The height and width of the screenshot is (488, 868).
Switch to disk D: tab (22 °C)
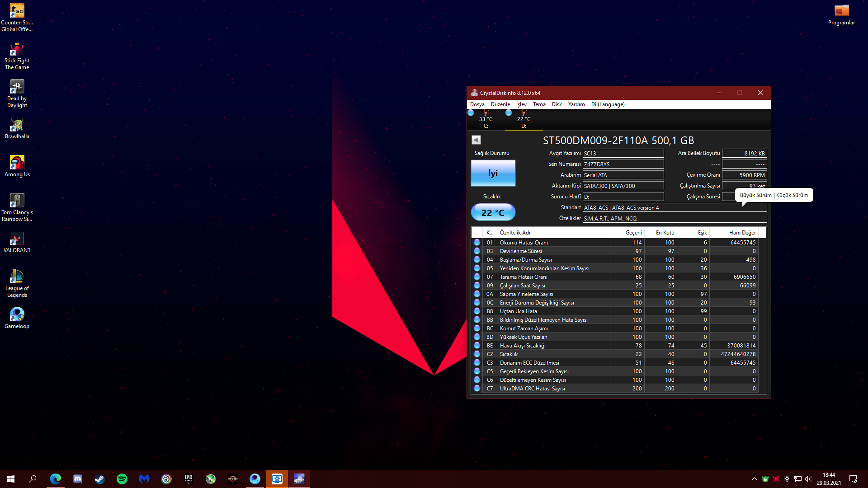pos(524,119)
